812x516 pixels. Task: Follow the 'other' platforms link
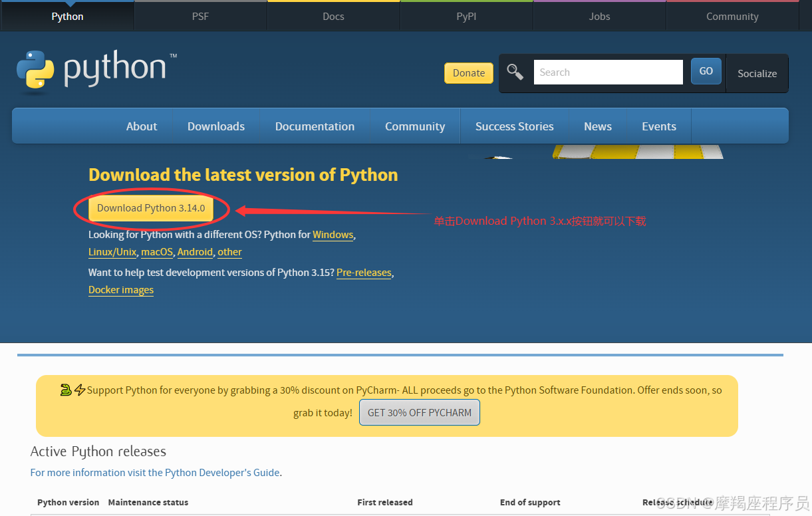(x=229, y=252)
